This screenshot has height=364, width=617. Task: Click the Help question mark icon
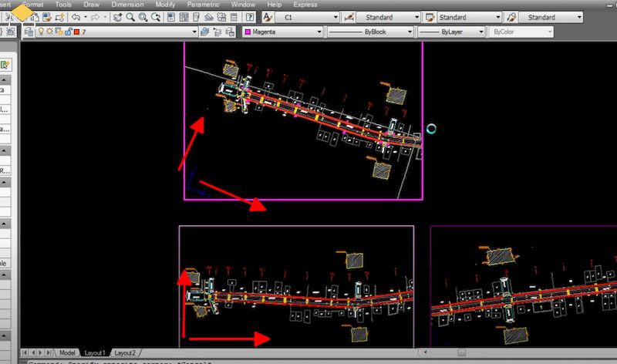point(250,17)
